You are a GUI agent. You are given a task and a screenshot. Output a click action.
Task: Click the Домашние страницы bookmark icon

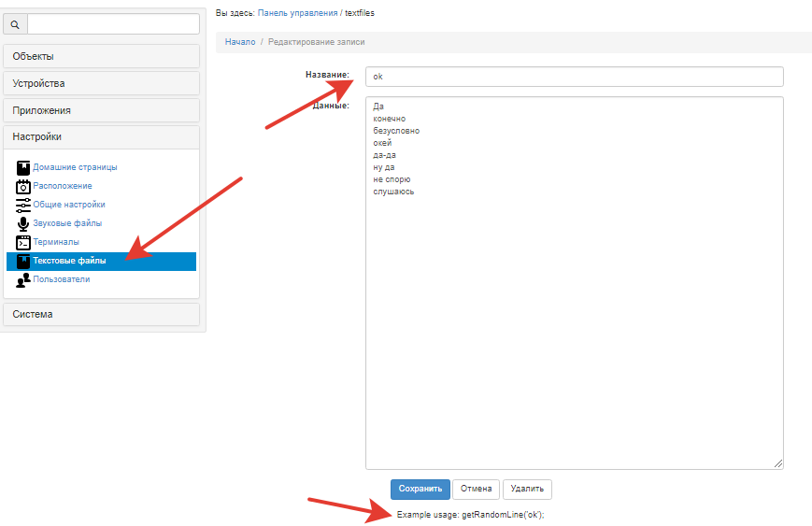22,168
